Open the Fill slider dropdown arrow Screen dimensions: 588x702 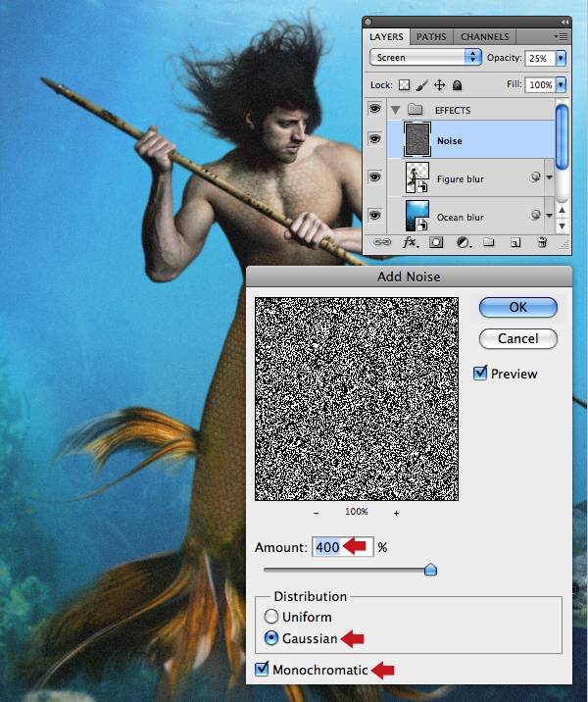pyautogui.click(x=561, y=84)
